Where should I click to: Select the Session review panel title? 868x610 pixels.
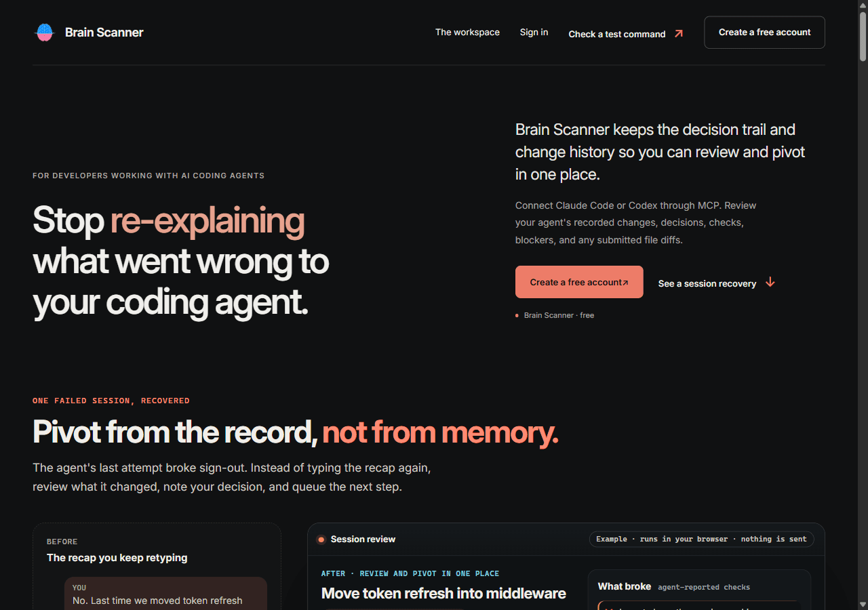[x=363, y=540]
